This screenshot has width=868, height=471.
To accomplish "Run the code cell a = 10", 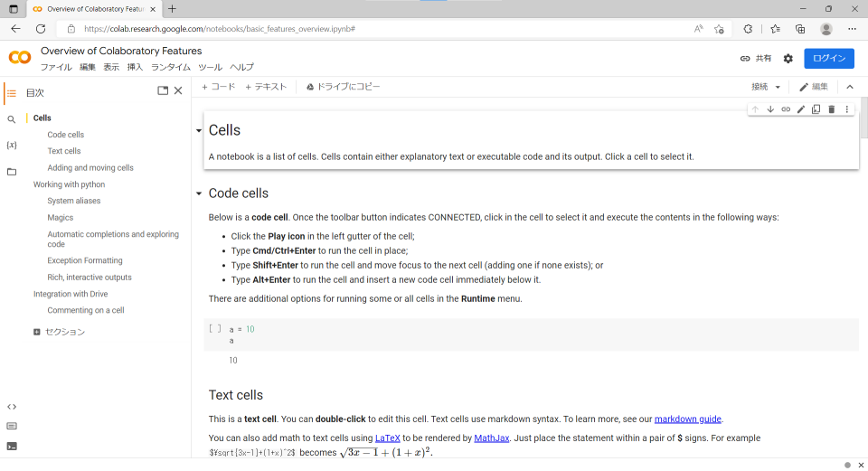I will (x=215, y=329).
